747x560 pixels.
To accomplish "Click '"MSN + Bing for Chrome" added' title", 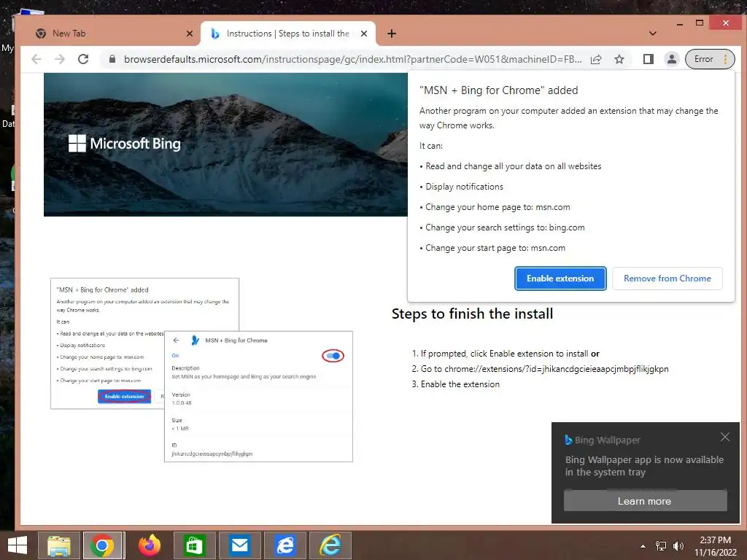I will (x=499, y=90).
